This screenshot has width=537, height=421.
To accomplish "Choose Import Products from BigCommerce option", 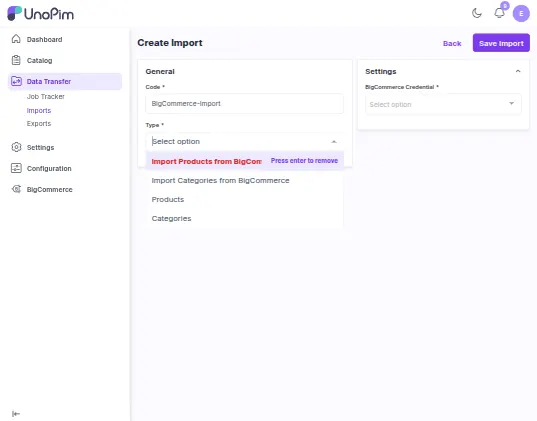I will pos(245,161).
